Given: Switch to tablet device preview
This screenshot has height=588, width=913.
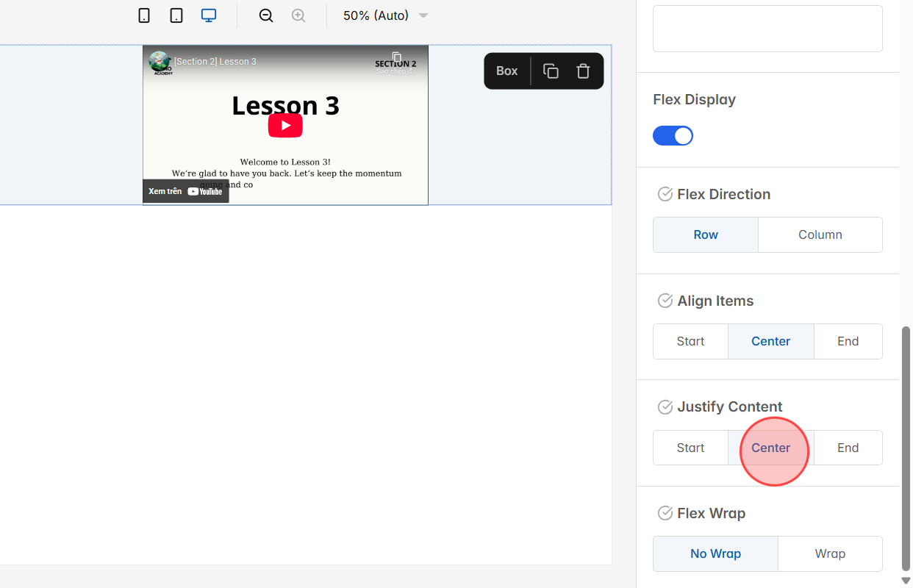Looking at the screenshot, I should tap(176, 15).
